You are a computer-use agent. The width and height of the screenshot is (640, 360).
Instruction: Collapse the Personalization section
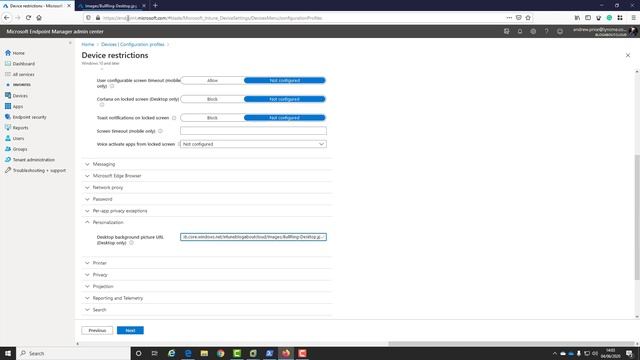pyautogui.click(x=207, y=222)
